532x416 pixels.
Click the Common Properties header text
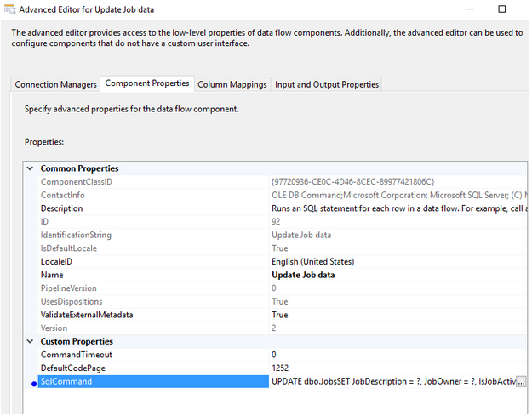(x=79, y=168)
